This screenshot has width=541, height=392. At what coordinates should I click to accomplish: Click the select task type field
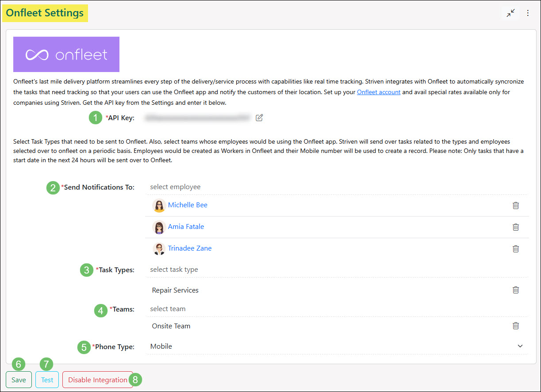point(337,270)
